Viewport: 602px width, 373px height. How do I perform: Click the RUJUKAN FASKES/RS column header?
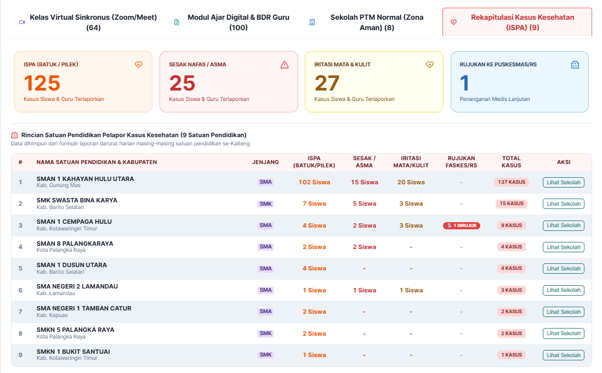461,162
